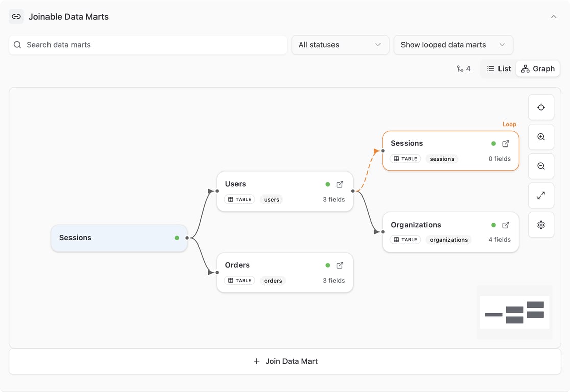Click the users table name tag

[272, 200]
